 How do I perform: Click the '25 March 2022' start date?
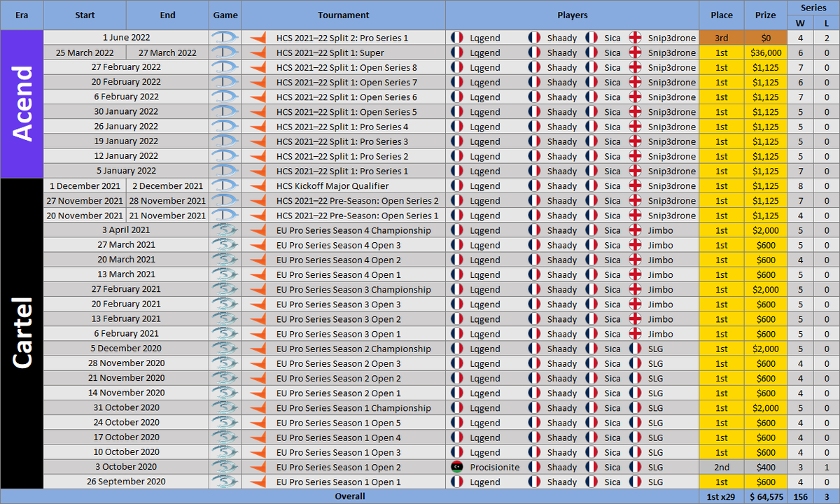85,52
